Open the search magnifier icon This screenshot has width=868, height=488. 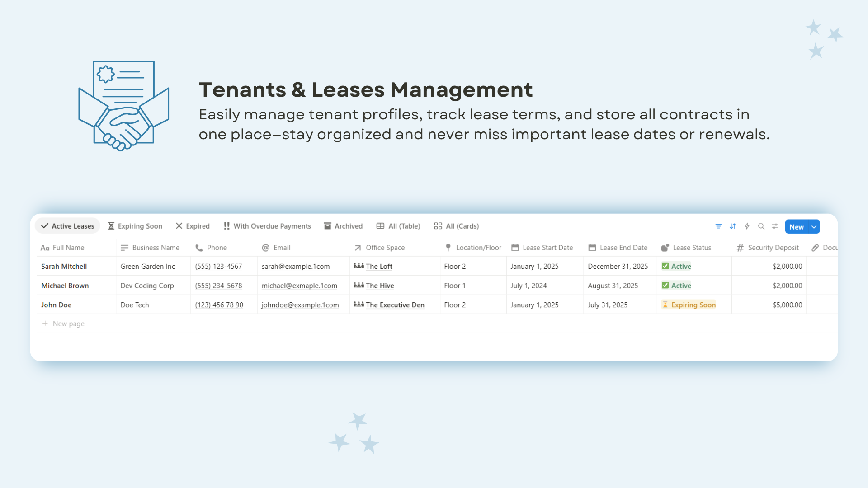(x=761, y=226)
